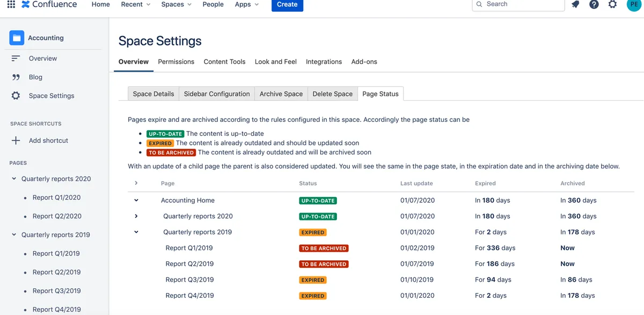Image resolution: width=644 pixels, height=315 pixels.
Task: Toggle expand-all chevron in table header
Action: click(x=136, y=183)
